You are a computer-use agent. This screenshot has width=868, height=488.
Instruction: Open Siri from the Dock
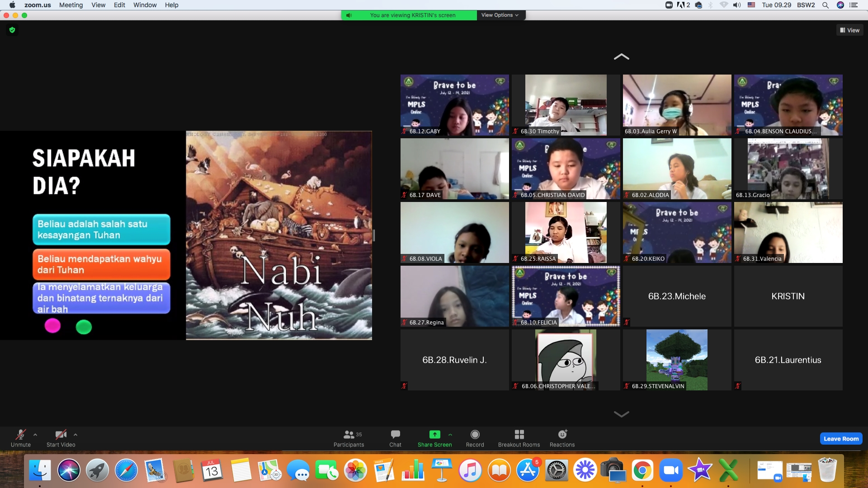pyautogui.click(x=69, y=471)
